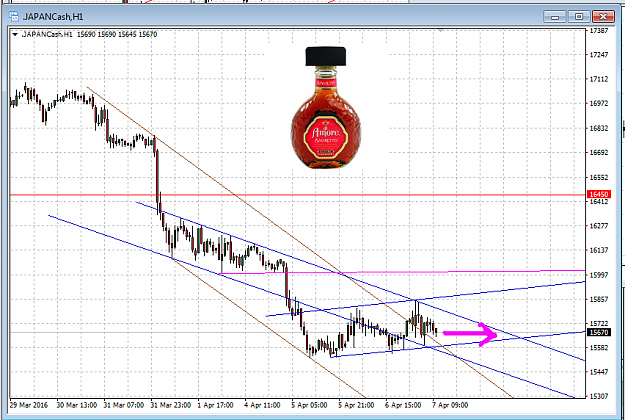
Task: Select the OHLC values 15690 15690 15645 15670
Action: coord(117,34)
